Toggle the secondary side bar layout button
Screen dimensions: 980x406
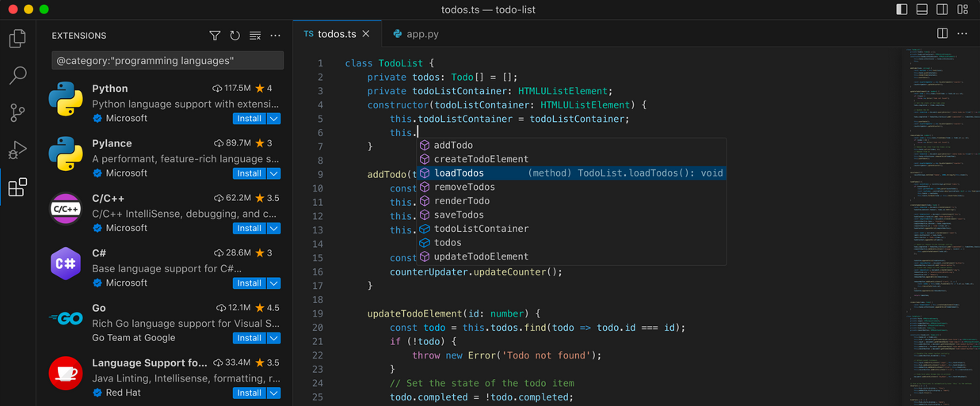pyautogui.click(x=942, y=9)
